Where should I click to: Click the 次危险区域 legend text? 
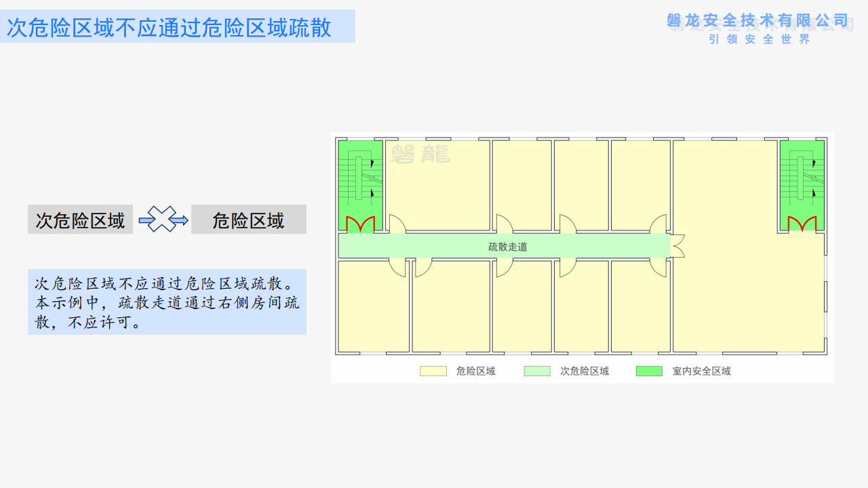click(584, 371)
